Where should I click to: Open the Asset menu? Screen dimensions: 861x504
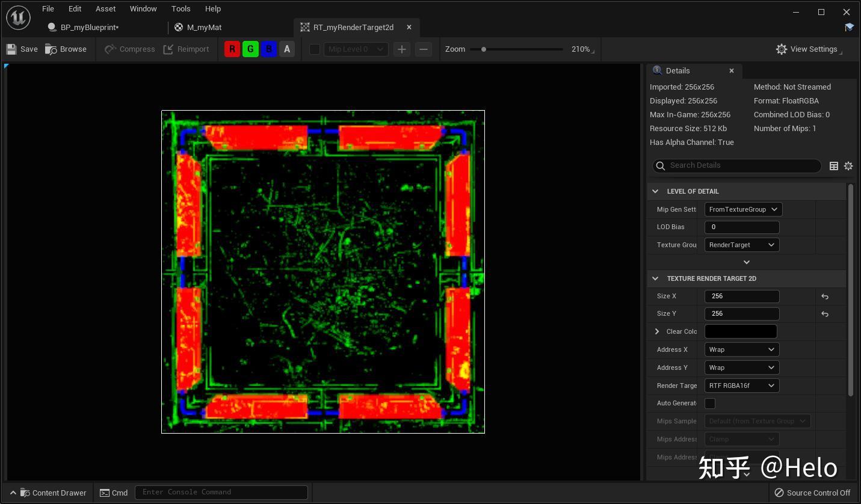(105, 8)
